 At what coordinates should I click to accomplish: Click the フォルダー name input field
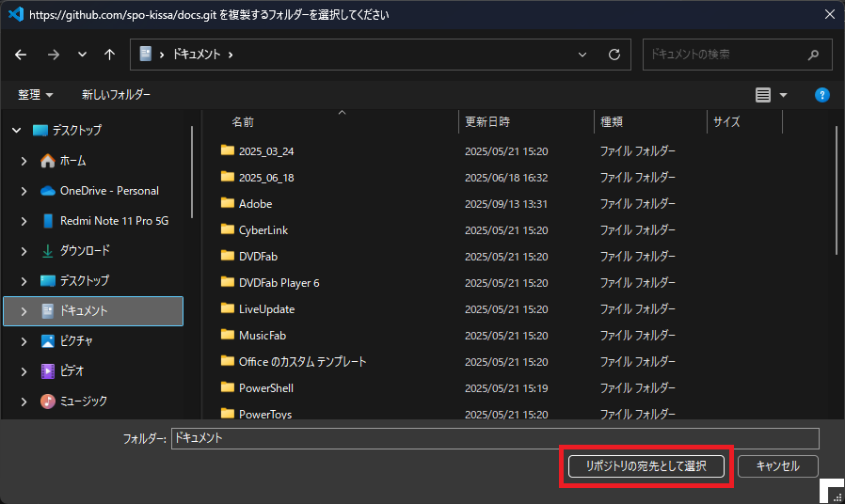(x=494, y=438)
